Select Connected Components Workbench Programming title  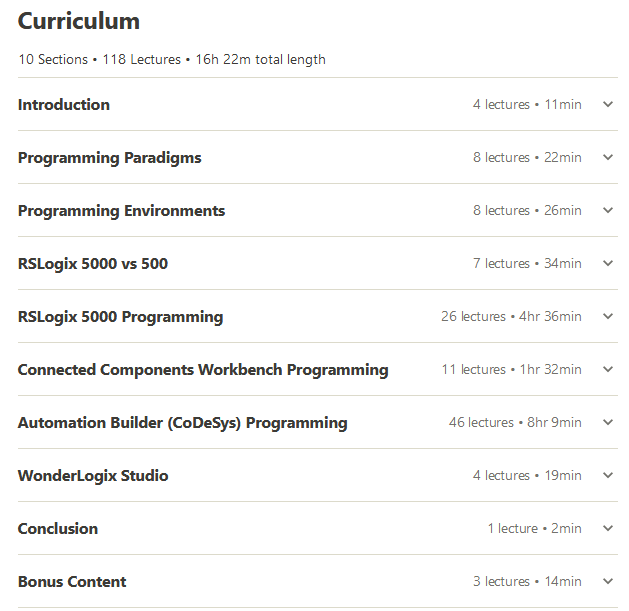point(203,369)
